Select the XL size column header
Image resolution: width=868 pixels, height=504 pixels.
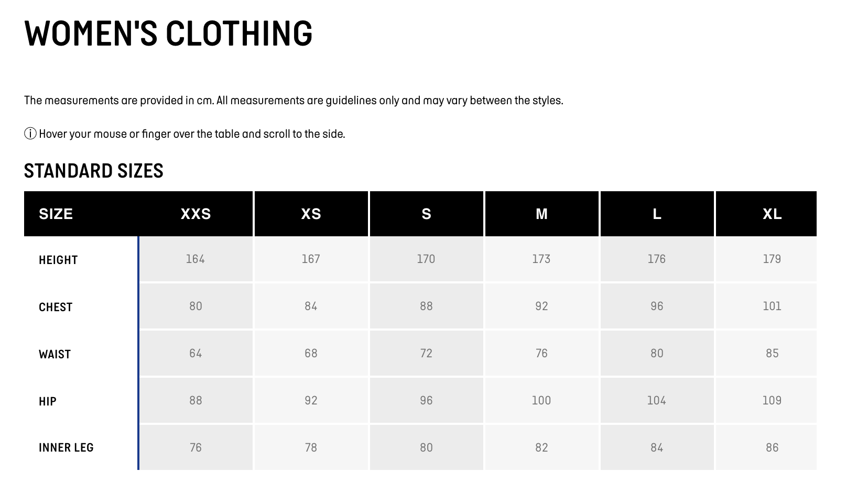772,214
